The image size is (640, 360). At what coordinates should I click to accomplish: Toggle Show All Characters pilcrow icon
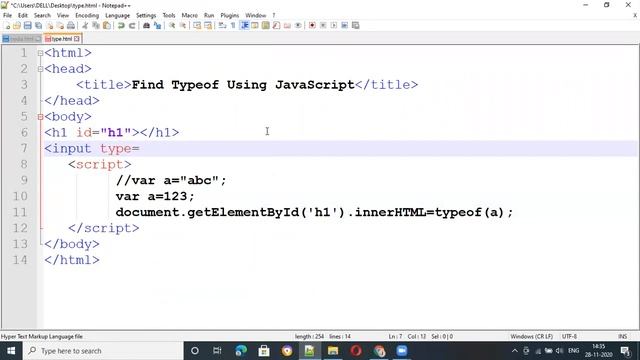(x=233, y=26)
